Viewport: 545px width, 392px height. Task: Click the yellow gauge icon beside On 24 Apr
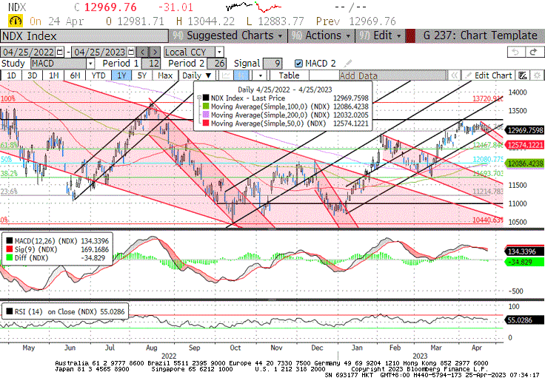click(x=16, y=21)
